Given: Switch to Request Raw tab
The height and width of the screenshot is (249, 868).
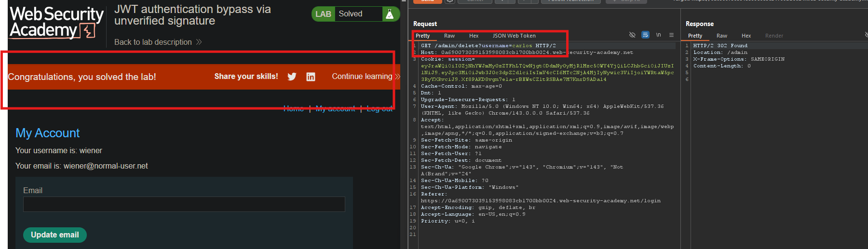Looking at the screenshot, I should tap(449, 36).
